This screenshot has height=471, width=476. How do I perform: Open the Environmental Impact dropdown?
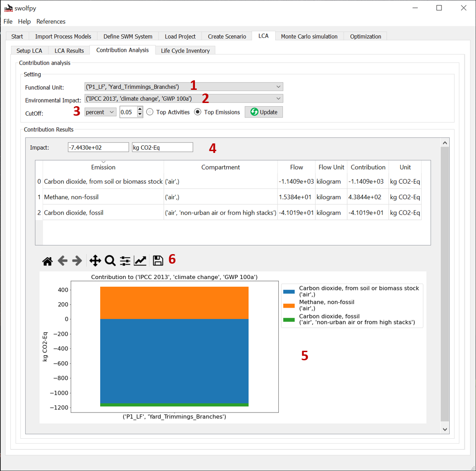184,99
